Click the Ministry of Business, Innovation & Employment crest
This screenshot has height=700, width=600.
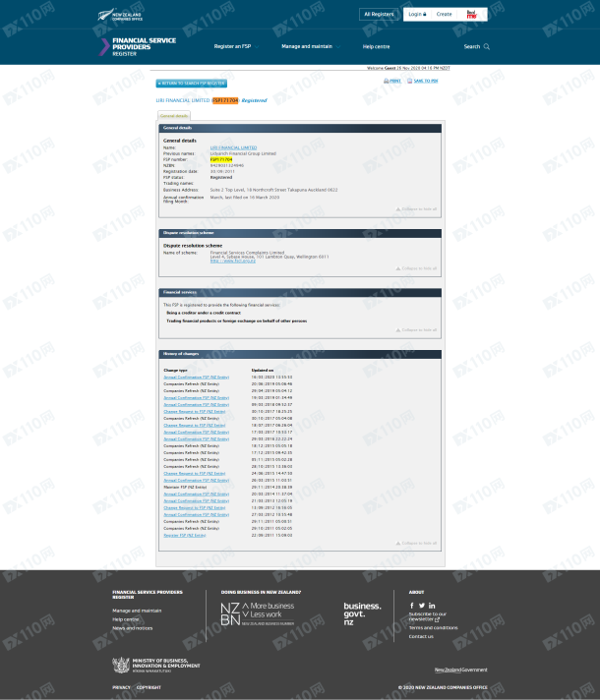click(121, 665)
